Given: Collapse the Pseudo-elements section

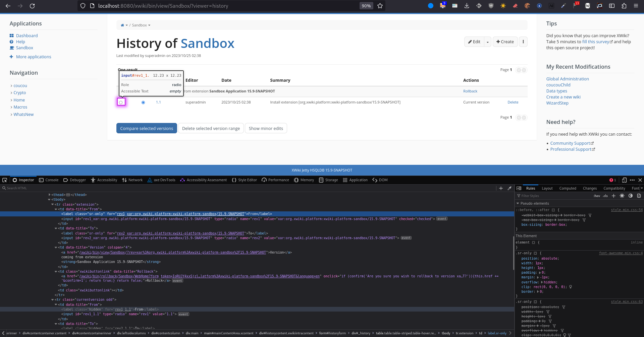Looking at the screenshot, I should (x=518, y=203).
